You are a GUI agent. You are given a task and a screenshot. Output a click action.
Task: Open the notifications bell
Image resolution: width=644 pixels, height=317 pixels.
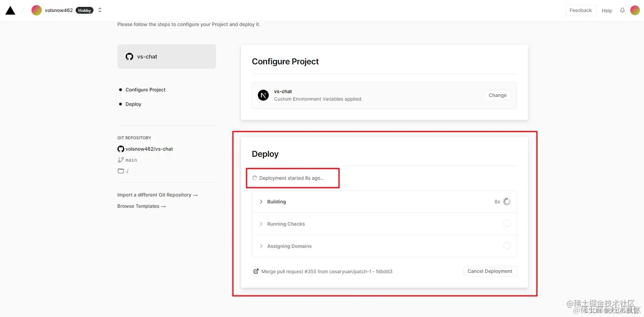tap(622, 10)
